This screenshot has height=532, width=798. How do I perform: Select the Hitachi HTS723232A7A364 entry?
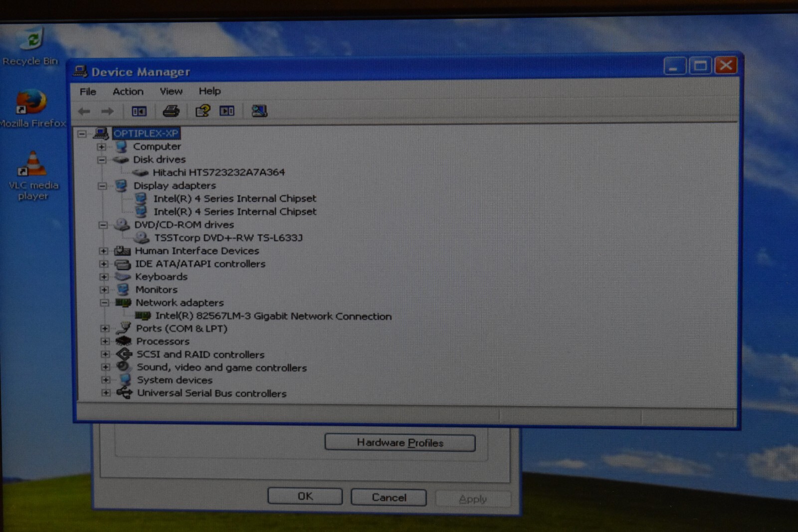pyautogui.click(x=218, y=173)
